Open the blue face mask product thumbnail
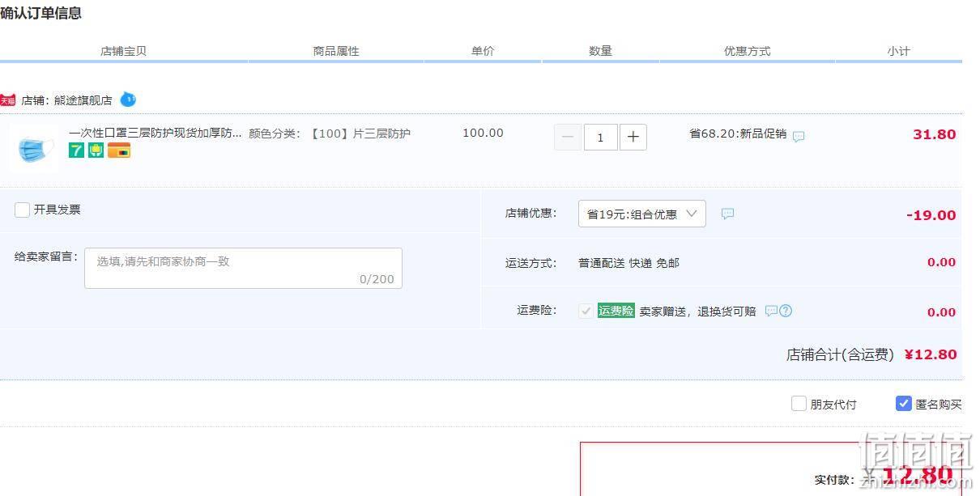The height and width of the screenshot is (496, 980). pos(35,150)
